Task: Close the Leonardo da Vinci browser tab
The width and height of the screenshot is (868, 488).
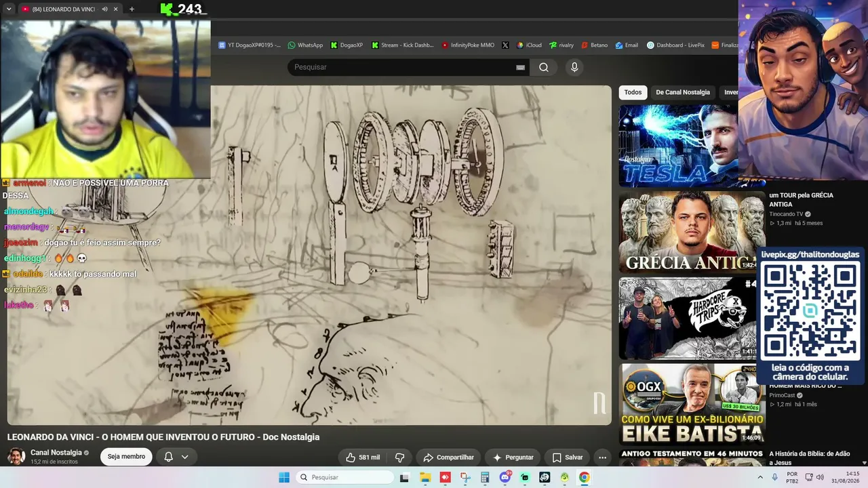Action: [x=116, y=9]
